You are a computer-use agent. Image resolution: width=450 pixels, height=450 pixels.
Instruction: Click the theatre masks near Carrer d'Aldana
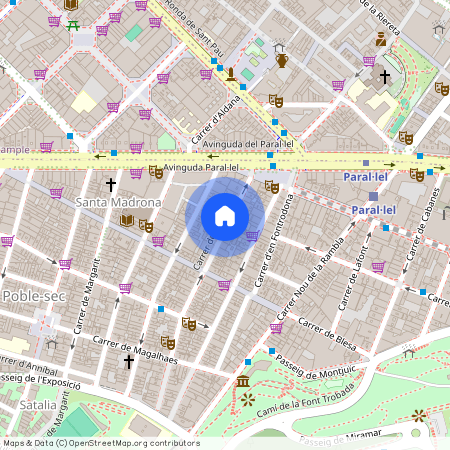tap(276, 101)
